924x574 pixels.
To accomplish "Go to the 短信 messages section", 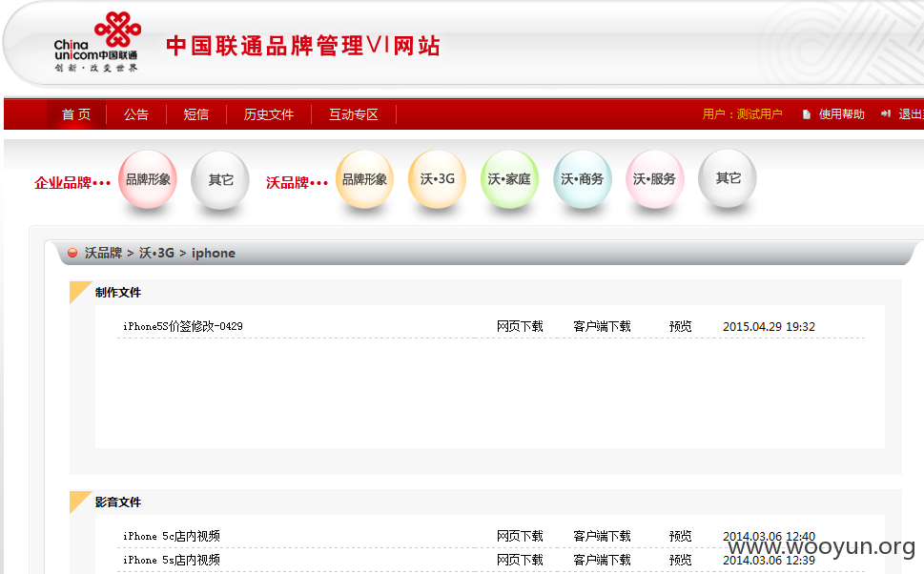I will coord(196,114).
